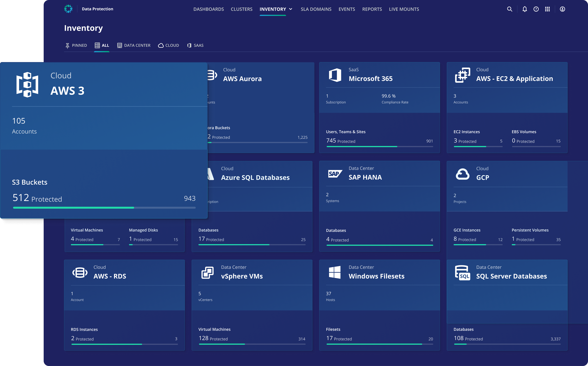Click 'Persistent Volumes' 1 Protected value
Image resolution: width=588 pixels, height=366 pixels.
point(523,239)
